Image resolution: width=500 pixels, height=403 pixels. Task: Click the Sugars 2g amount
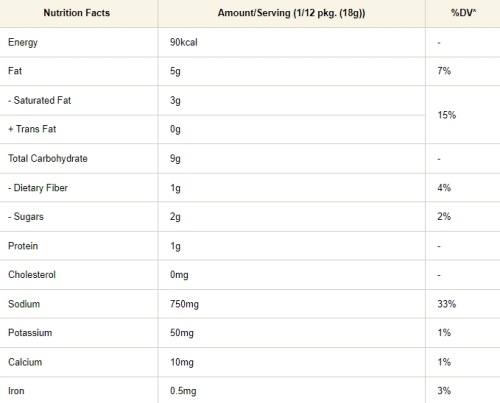[175, 217]
